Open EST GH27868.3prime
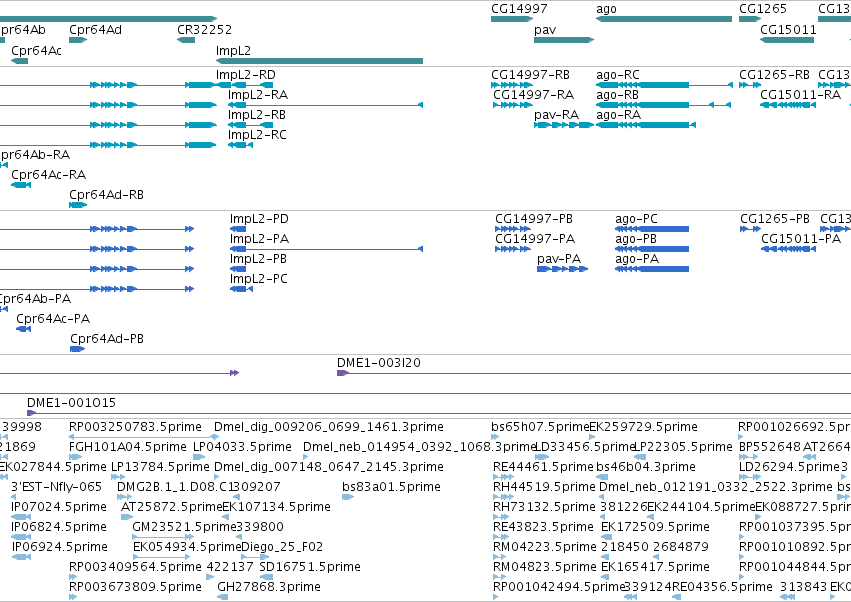The image size is (851, 602). pyautogui.click(x=269, y=588)
